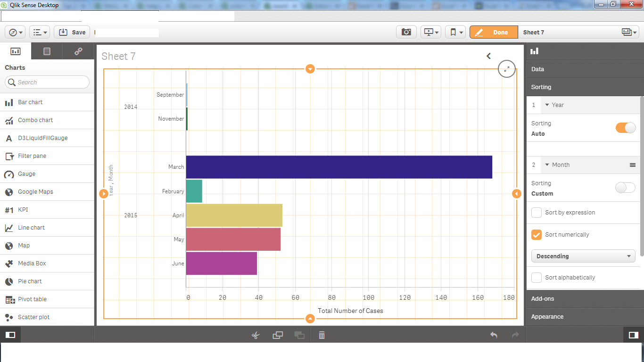
Task: Switch to the Fields tab in assets panel
Action: point(47,51)
